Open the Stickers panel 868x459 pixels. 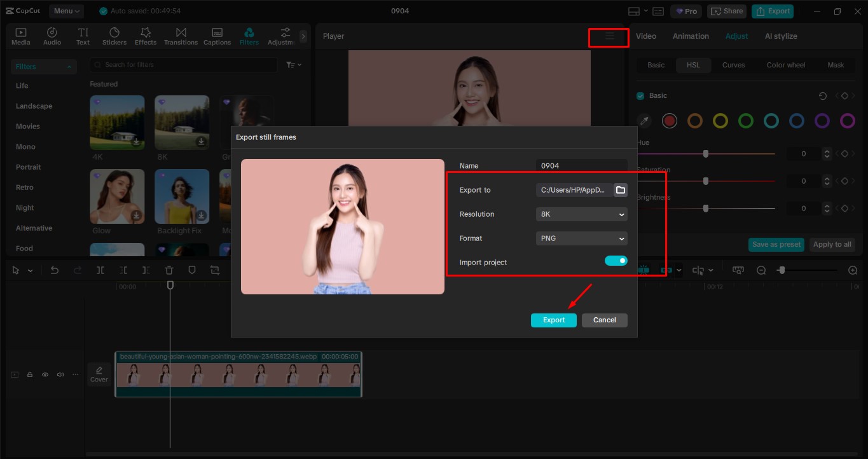click(x=114, y=35)
